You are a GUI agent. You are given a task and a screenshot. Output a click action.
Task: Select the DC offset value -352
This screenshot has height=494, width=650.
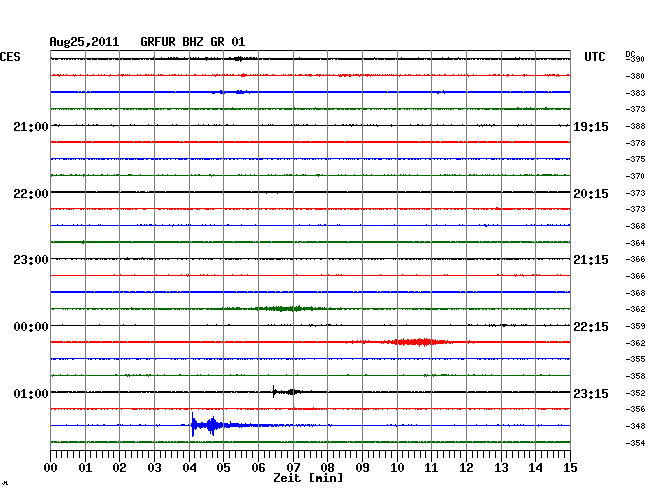635,393
